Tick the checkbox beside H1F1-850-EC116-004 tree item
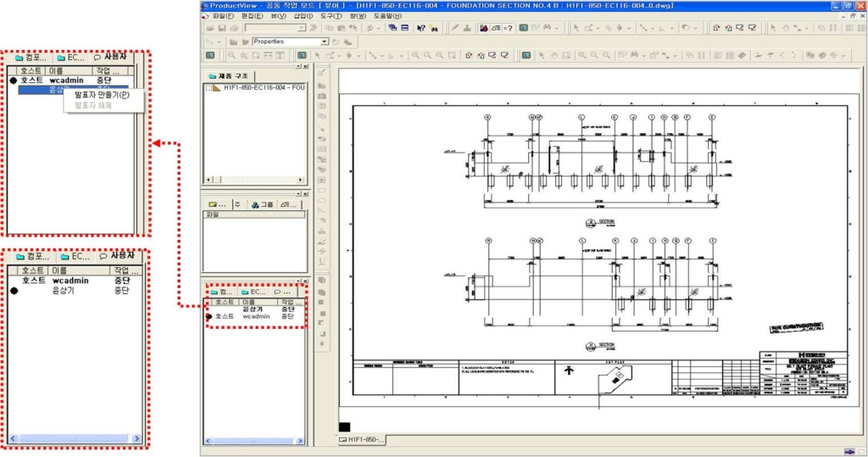 pyautogui.click(x=209, y=88)
